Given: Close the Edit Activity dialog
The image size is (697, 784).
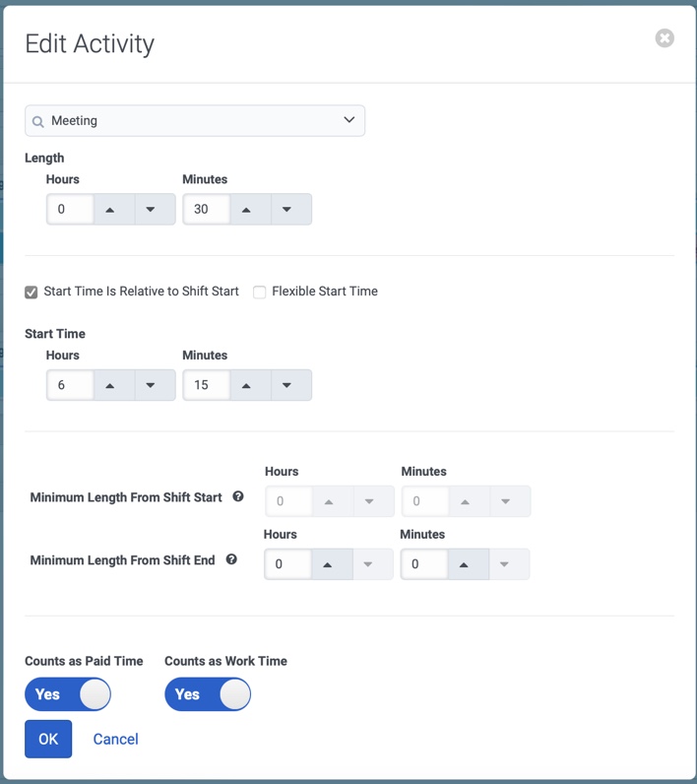Looking at the screenshot, I should point(665,38).
